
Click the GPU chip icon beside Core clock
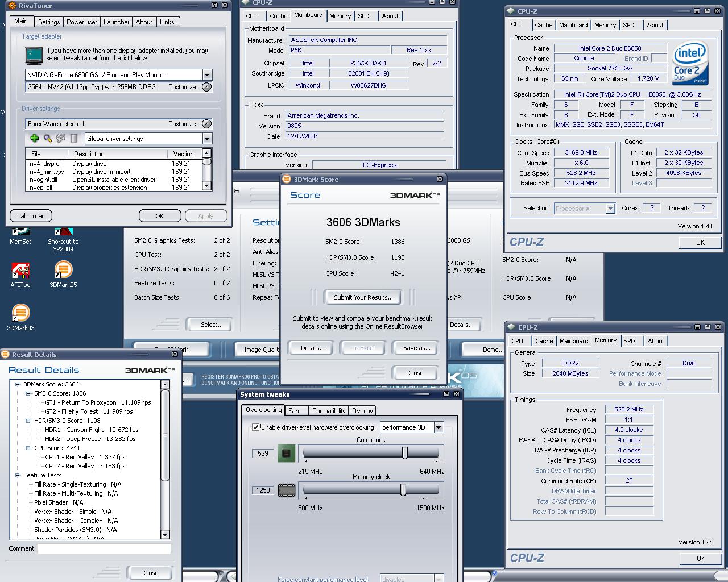click(286, 454)
